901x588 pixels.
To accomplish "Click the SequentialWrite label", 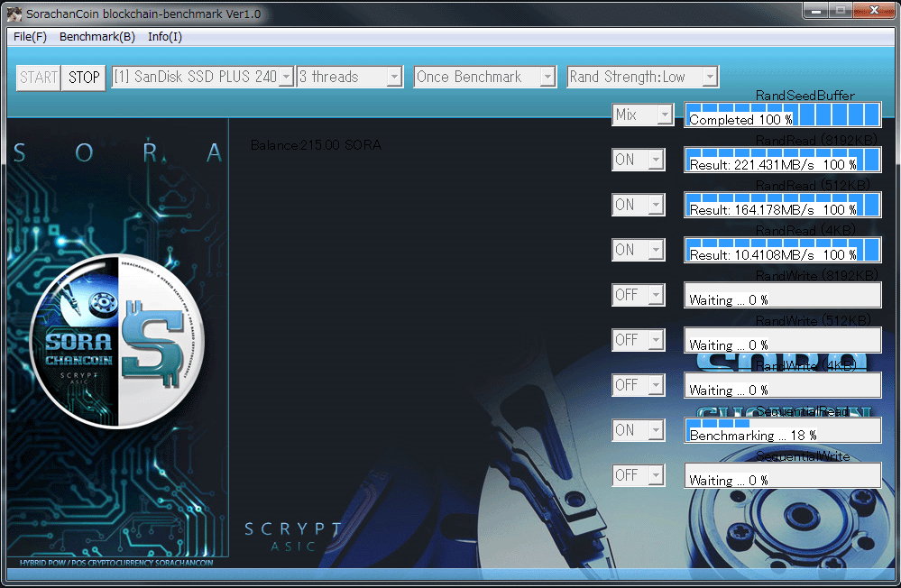I will [x=803, y=456].
